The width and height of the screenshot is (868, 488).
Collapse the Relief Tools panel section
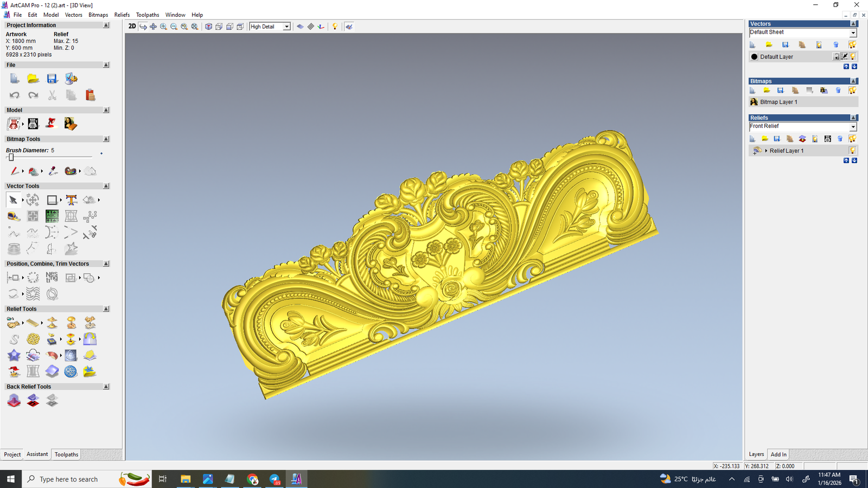106,309
